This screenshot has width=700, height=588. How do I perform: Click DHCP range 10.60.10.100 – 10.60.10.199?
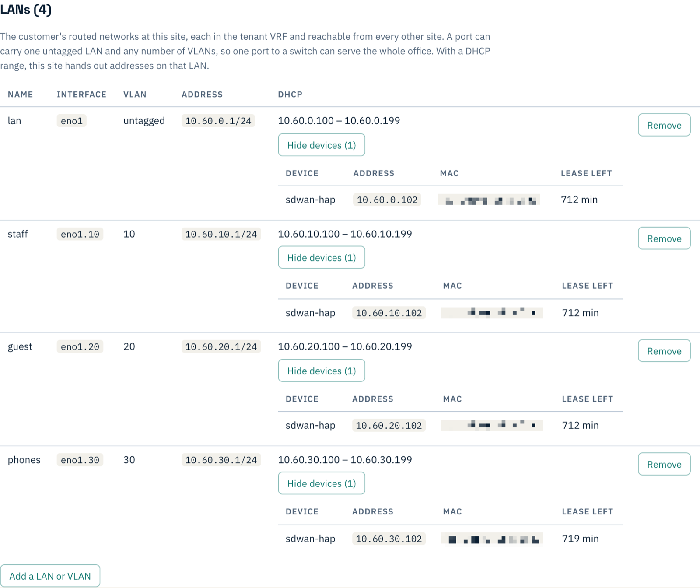tap(345, 234)
